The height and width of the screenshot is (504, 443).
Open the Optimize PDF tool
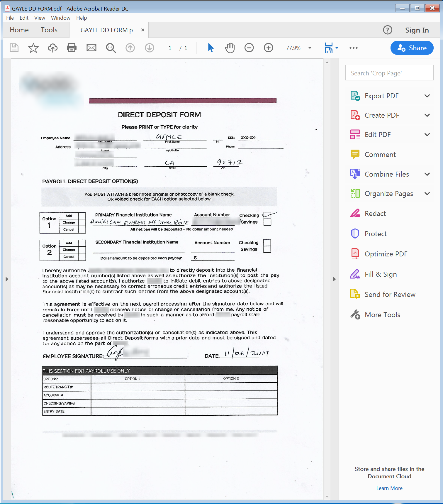(x=386, y=254)
